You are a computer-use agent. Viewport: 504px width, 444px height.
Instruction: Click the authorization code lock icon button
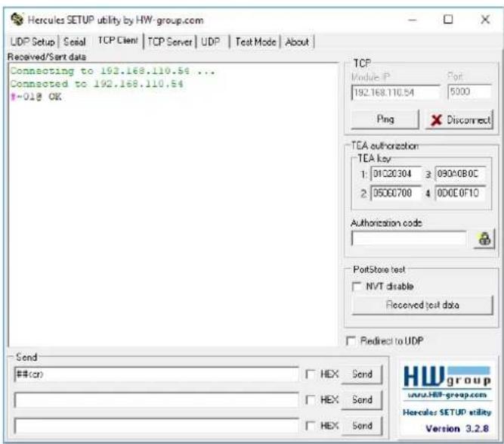(484, 239)
